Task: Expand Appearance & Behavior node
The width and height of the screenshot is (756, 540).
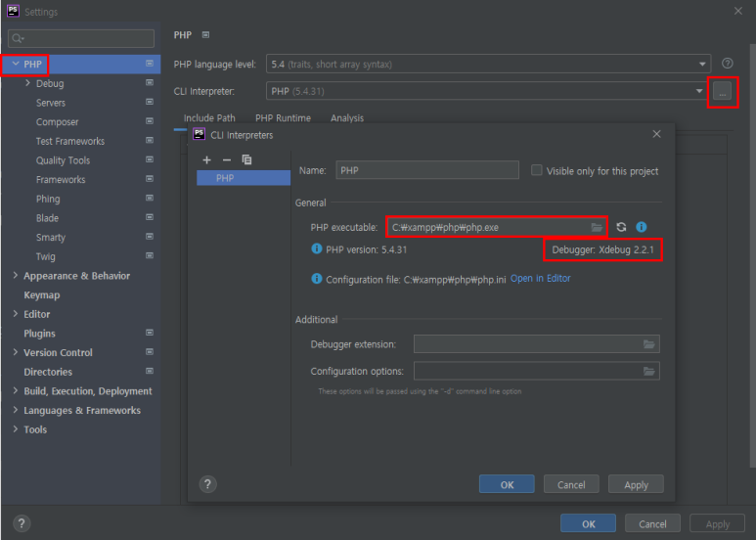Action: coord(16,275)
